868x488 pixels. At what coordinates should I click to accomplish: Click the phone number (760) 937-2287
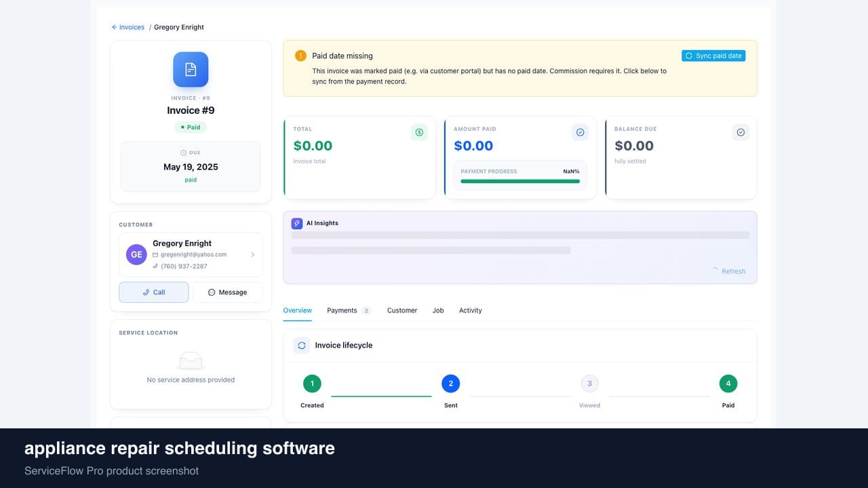[184, 266]
